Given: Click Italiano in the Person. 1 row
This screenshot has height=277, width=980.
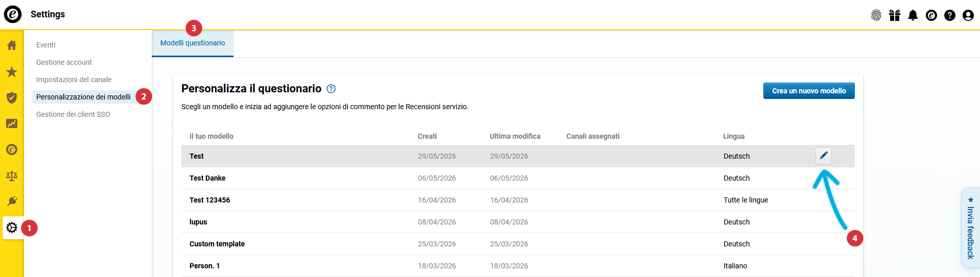Looking at the screenshot, I should tap(735, 266).
